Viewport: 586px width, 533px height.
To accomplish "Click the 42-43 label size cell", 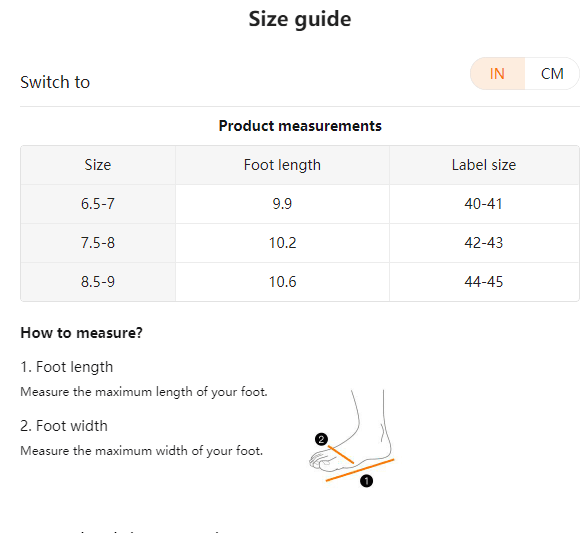I will (x=484, y=243).
